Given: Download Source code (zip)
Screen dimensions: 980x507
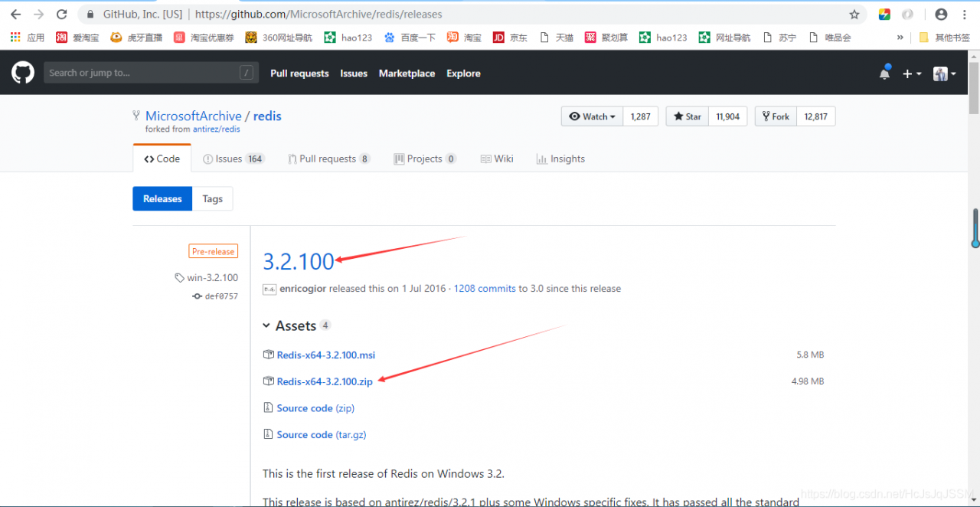Looking at the screenshot, I should (315, 408).
